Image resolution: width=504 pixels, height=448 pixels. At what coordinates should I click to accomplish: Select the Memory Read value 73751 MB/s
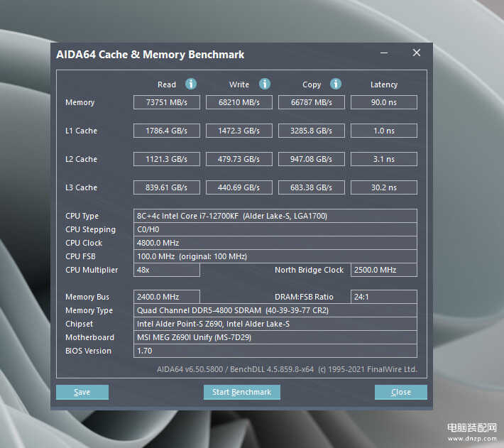coord(167,102)
